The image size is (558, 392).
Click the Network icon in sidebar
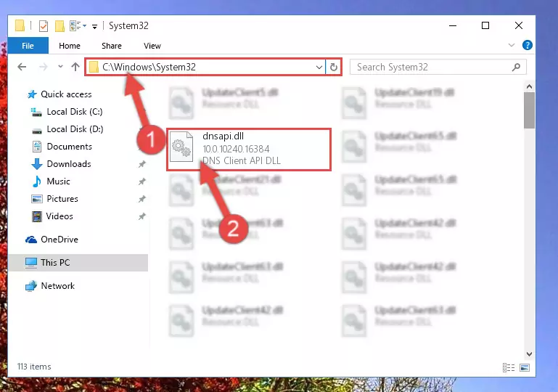point(31,286)
